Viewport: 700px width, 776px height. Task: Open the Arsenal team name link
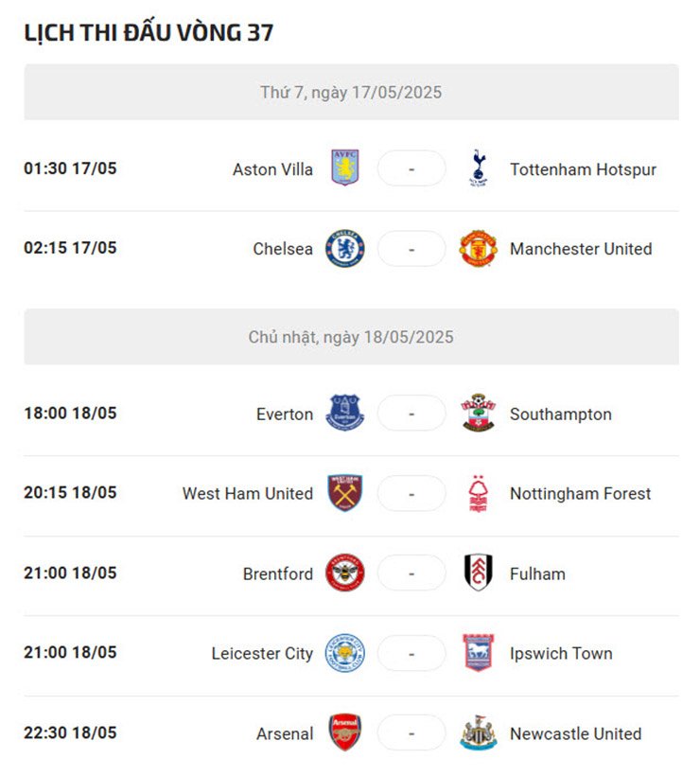click(x=285, y=733)
